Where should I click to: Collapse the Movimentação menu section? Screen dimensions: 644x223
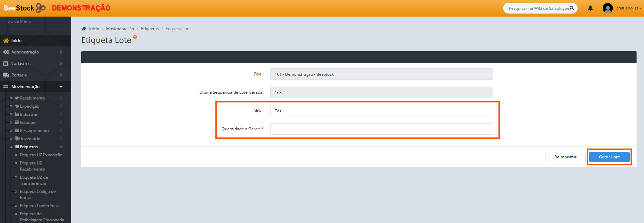(x=61, y=87)
